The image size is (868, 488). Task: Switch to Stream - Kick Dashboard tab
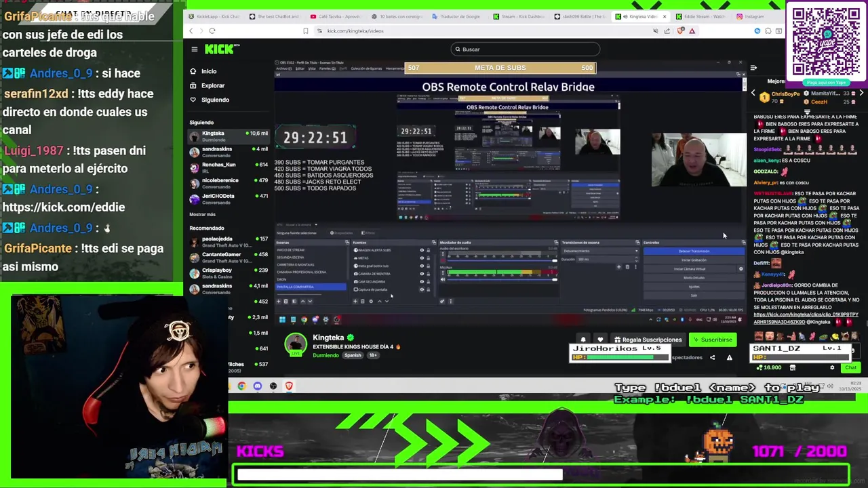click(x=519, y=16)
